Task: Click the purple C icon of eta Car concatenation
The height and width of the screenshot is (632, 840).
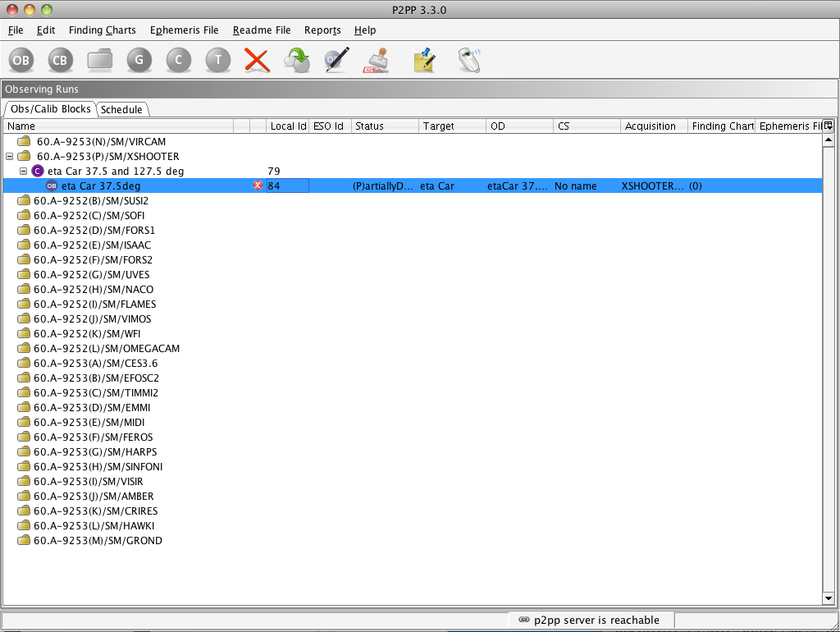Action: click(x=38, y=171)
